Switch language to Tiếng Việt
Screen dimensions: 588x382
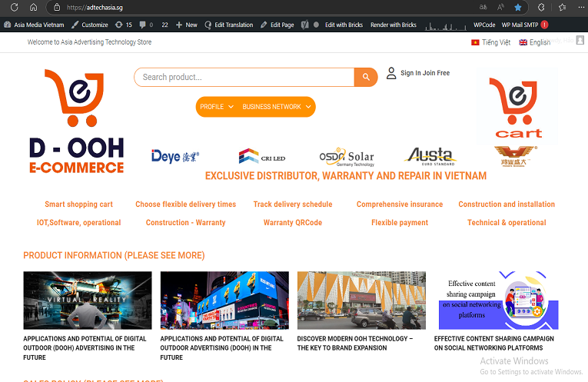490,42
